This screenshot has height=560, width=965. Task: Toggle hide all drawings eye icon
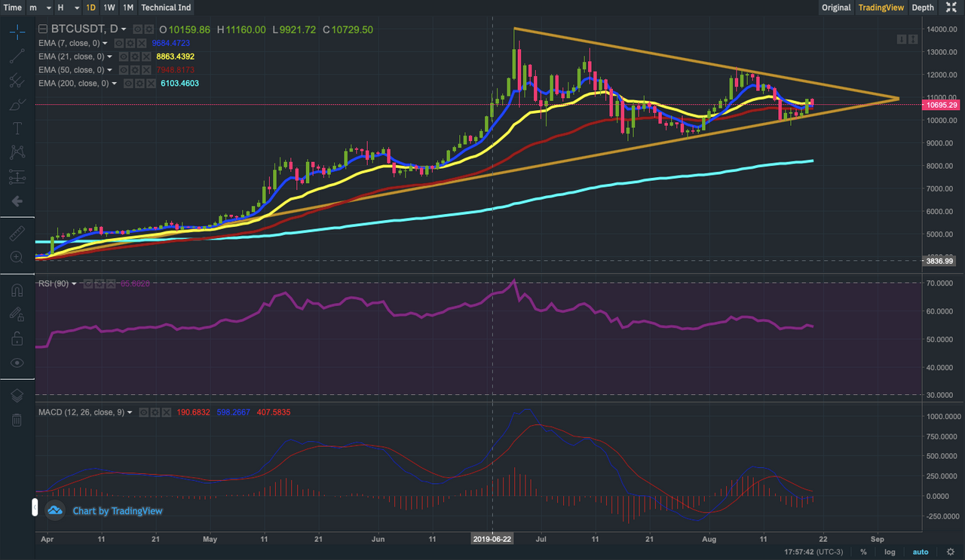pyautogui.click(x=17, y=363)
